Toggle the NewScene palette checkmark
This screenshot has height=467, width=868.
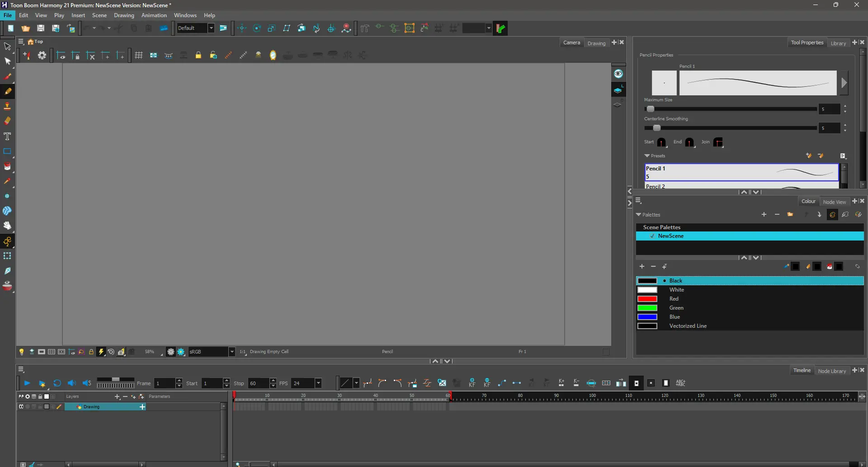click(x=652, y=236)
